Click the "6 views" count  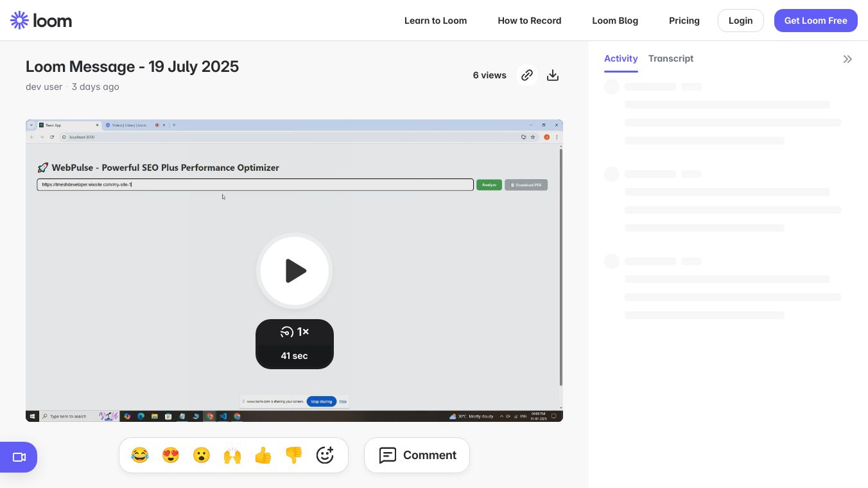(x=490, y=75)
